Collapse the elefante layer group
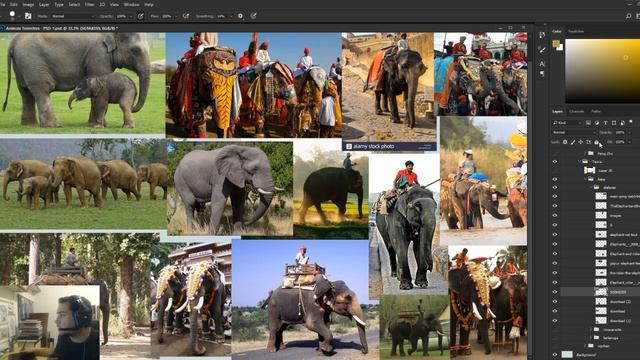This screenshot has width=640, height=360. tap(591, 187)
